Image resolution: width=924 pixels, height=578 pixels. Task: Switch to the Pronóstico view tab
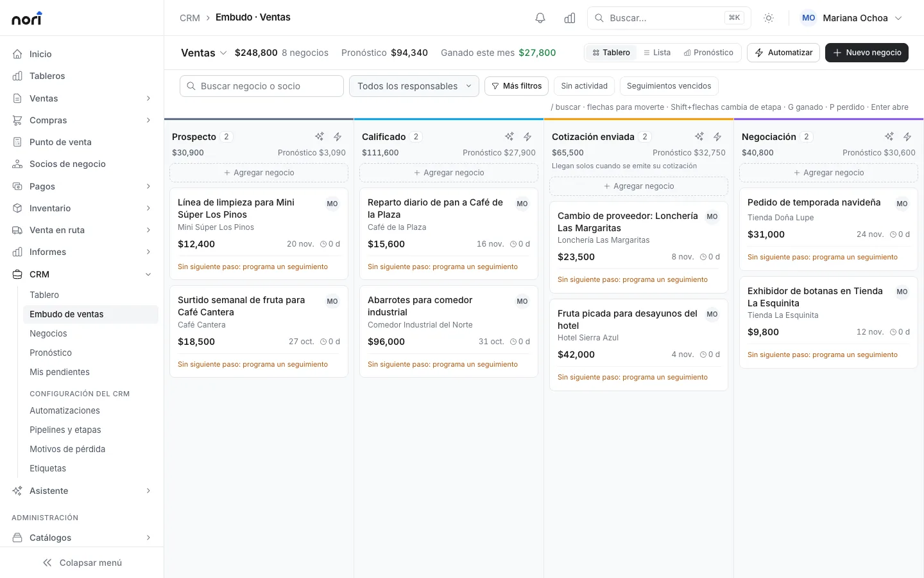point(708,53)
